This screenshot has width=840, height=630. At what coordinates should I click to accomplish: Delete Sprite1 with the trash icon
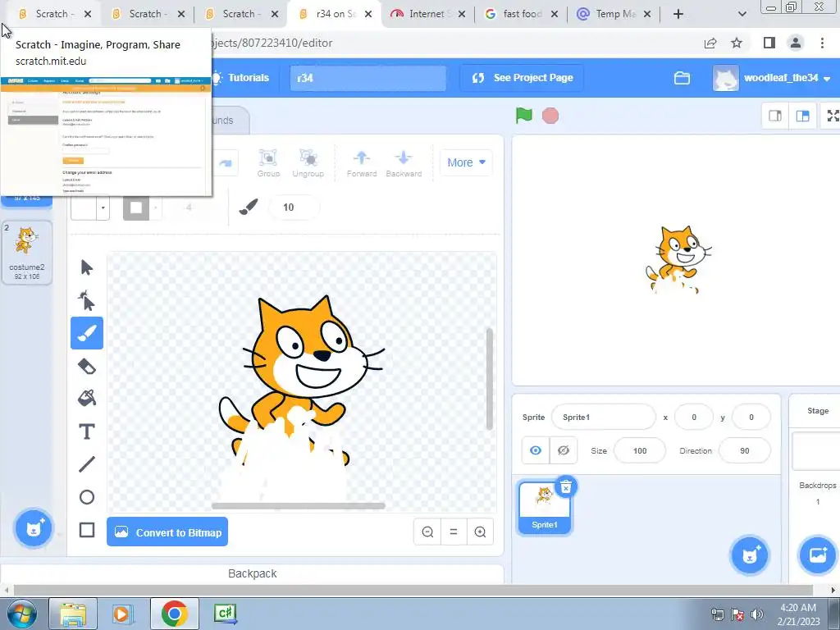coord(566,487)
